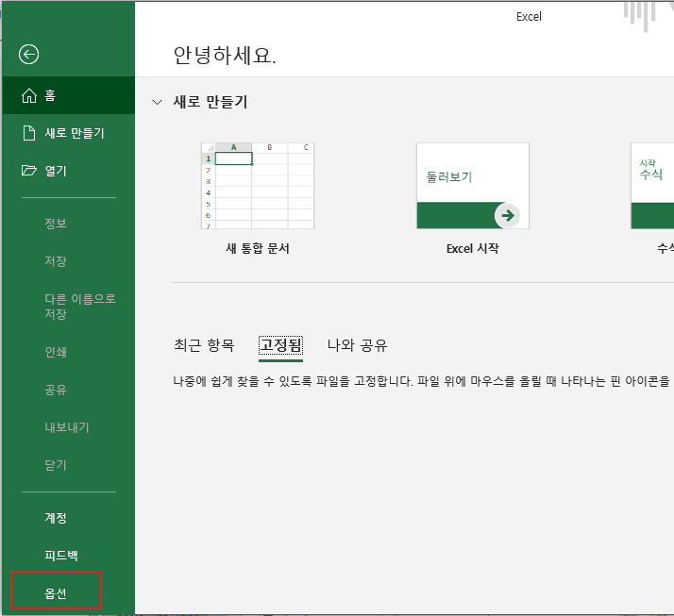Open 피드백 from the sidebar
The width and height of the screenshot is (674, 616).
coord(61,556)
